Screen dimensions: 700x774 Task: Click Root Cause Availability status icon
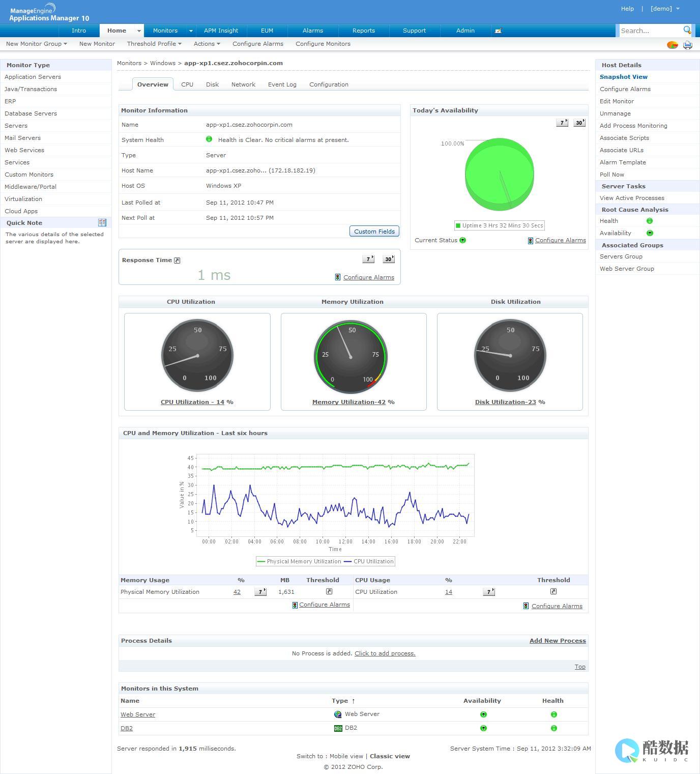(650, 233)
